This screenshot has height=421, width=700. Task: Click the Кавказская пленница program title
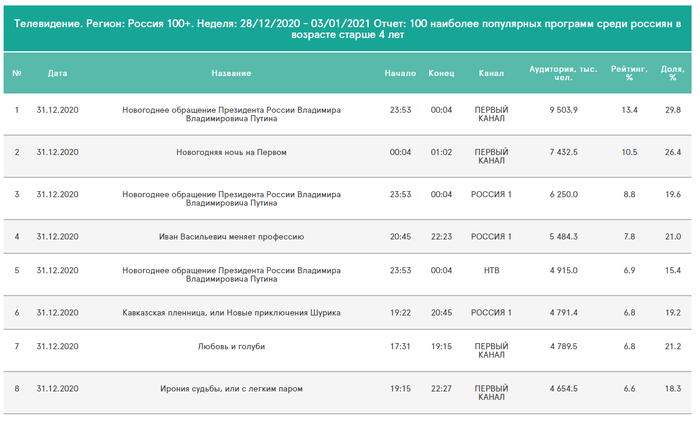point(231,313)
